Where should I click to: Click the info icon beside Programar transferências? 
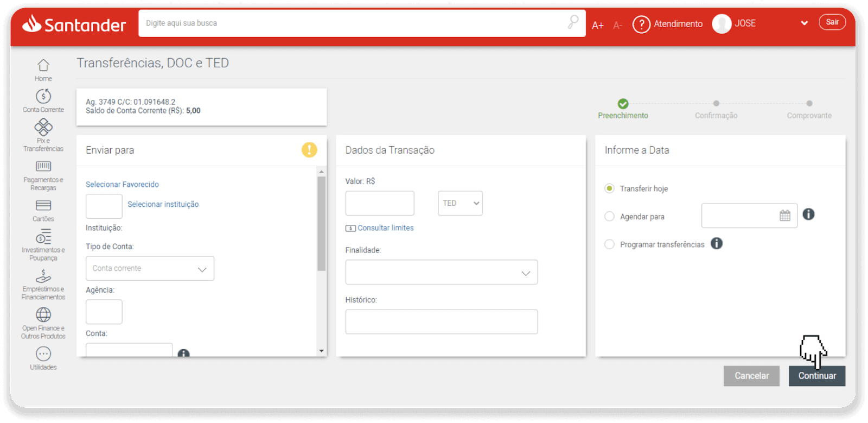point(717,244)
